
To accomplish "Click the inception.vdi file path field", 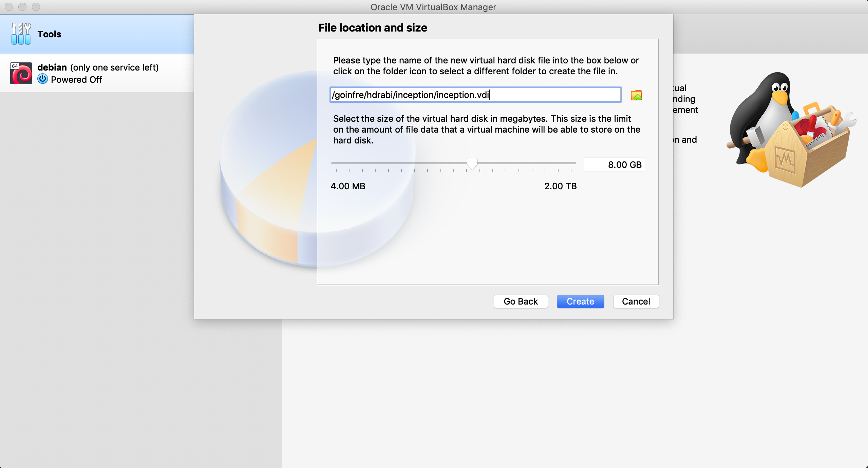I will 475,95.
